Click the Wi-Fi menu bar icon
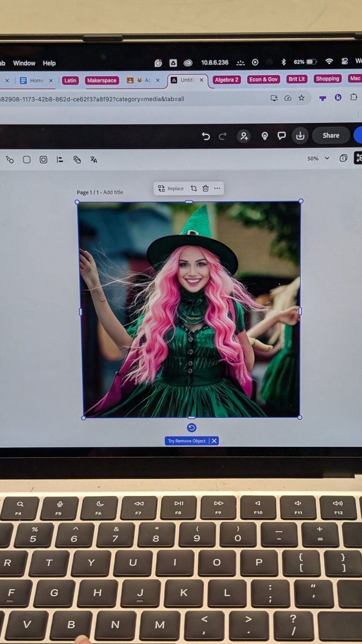The width and height of the screenshot is (362, 644). (329, 62)
